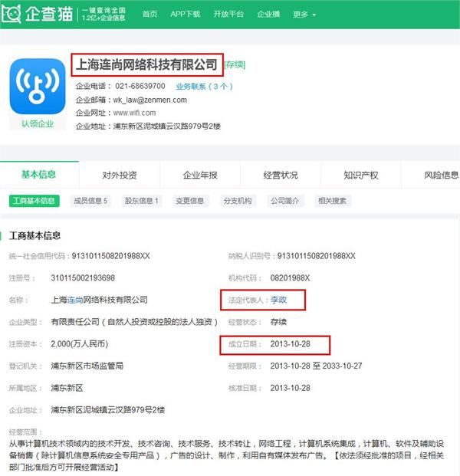This screenshot has height=476, width=460.
Task: Click the 企查猫 cat logo icon
Action: click(x=11, y=14)
